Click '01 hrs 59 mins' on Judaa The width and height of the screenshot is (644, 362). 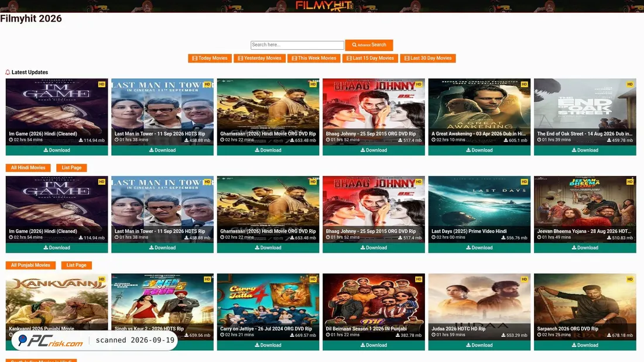coord(448,335)
